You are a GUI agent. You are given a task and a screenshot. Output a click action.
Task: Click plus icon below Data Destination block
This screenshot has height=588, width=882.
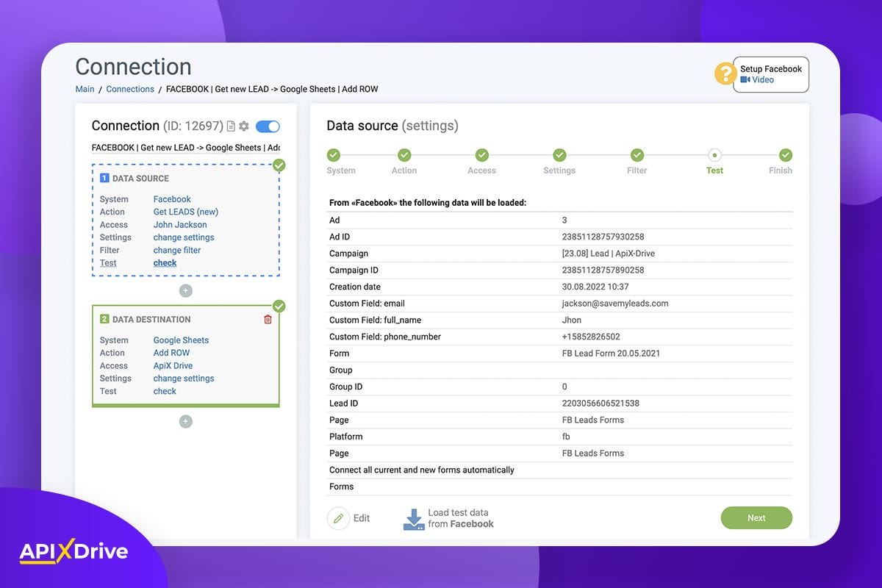coord(186,421)
